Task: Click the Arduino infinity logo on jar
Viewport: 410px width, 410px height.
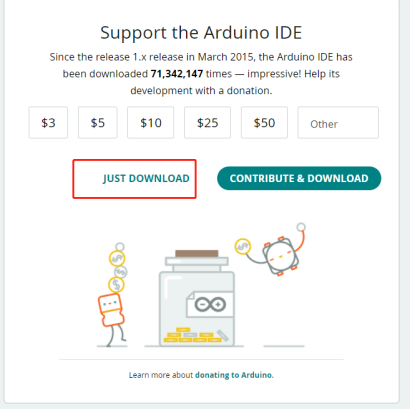Action: pyautogui.click(x=210, y=304)
